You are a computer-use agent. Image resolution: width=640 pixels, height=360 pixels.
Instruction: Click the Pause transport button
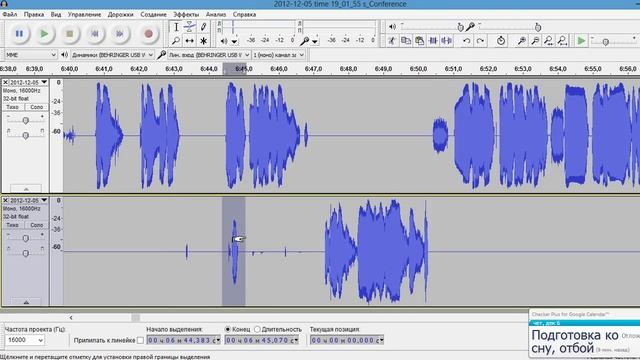pos(19,34)
